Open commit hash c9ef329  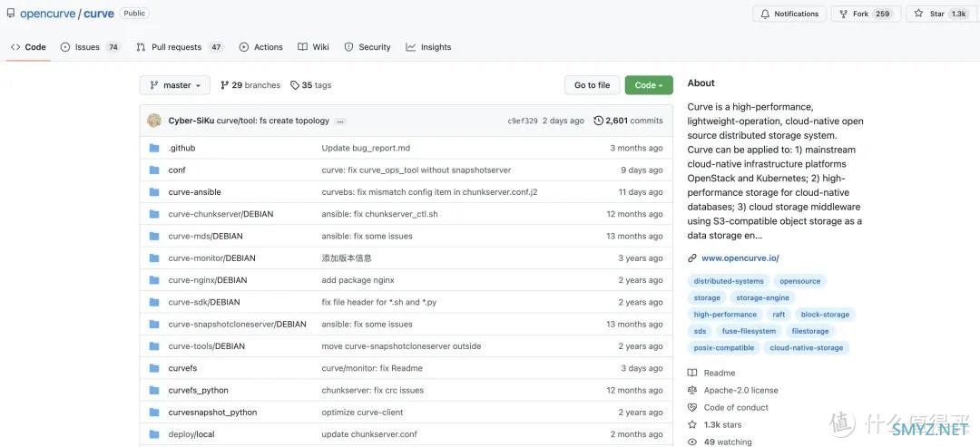point(523,121)
